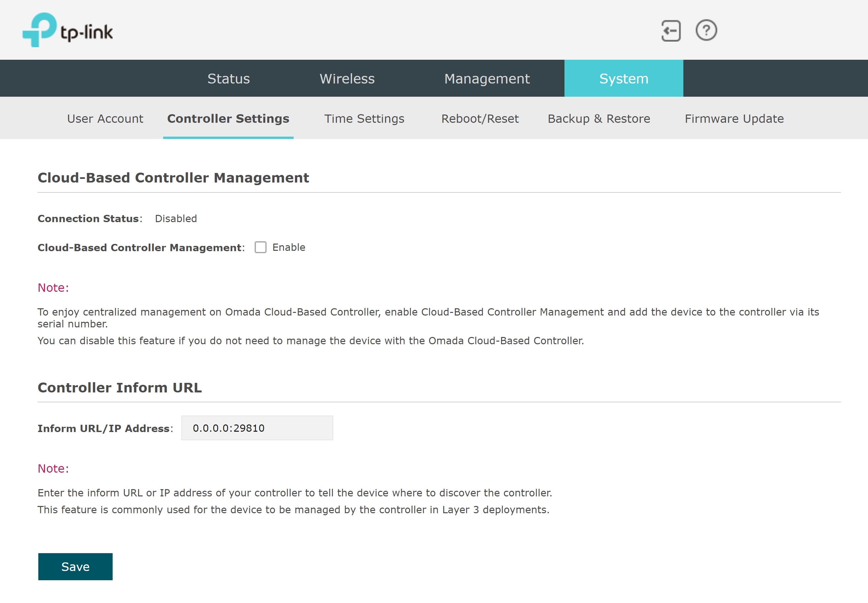Click the tp-link logo

(x=68, y=30)
